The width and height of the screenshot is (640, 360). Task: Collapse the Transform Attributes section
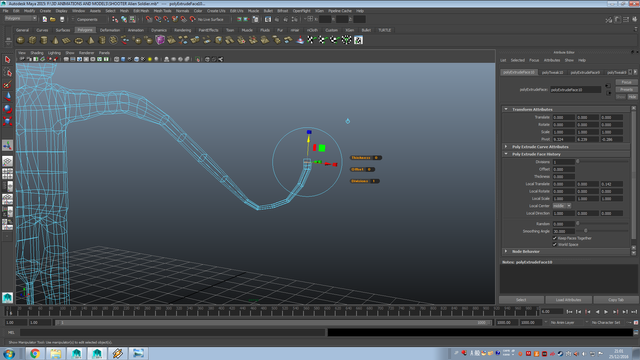506,109
